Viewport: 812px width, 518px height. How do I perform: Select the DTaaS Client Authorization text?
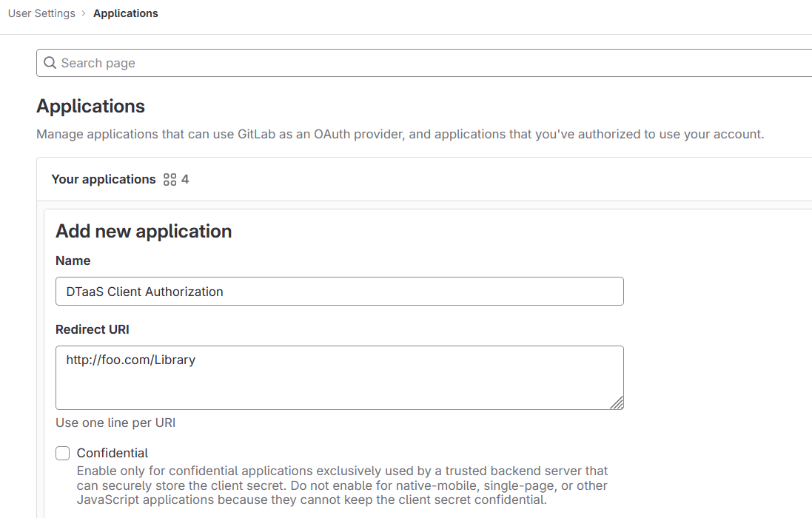(x=143, y=291)
